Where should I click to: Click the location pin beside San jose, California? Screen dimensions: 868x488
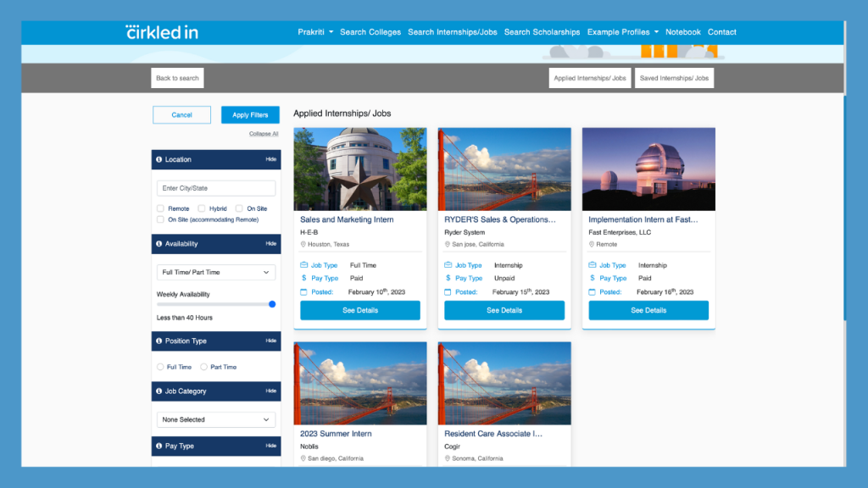[448, 244]
